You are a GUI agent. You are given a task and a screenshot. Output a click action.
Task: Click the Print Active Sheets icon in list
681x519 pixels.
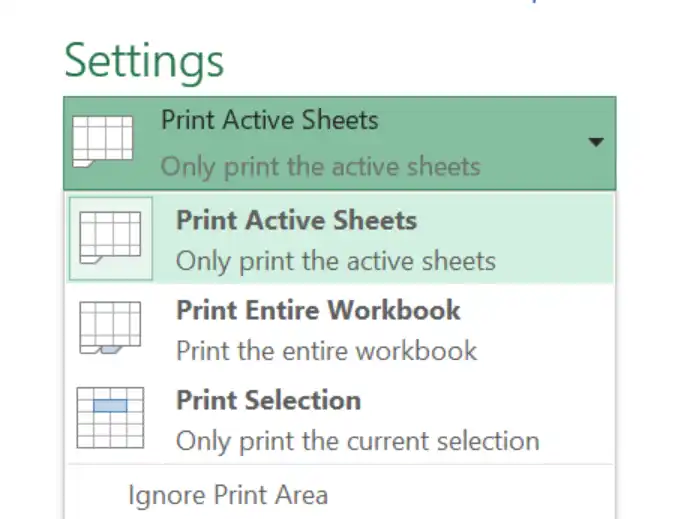point(110,238)
